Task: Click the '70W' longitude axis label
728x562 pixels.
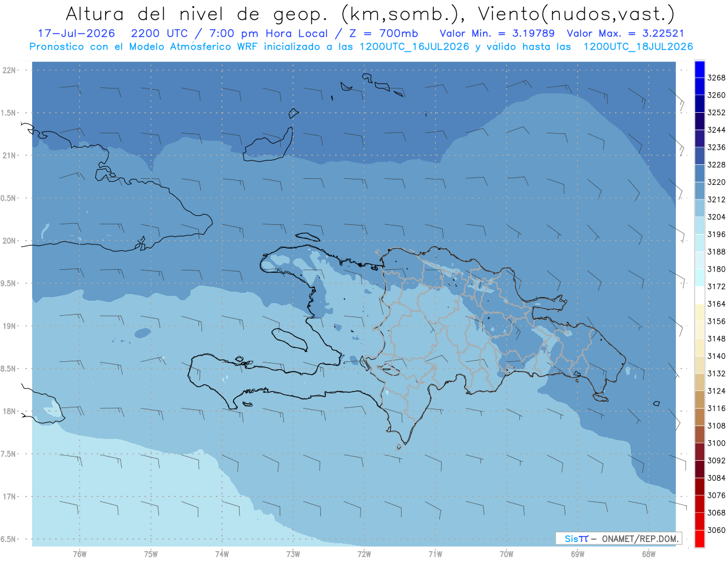Action: click(507, 554)
